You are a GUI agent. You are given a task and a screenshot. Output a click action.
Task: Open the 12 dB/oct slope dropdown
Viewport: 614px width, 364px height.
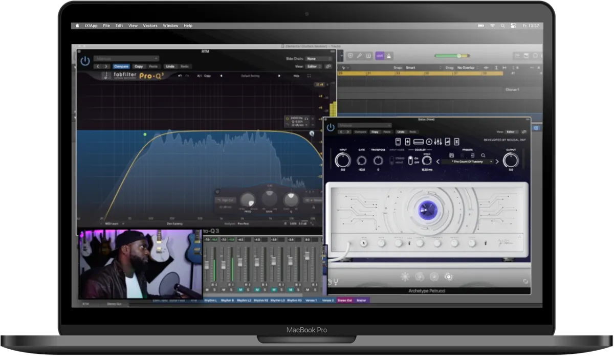299,125
